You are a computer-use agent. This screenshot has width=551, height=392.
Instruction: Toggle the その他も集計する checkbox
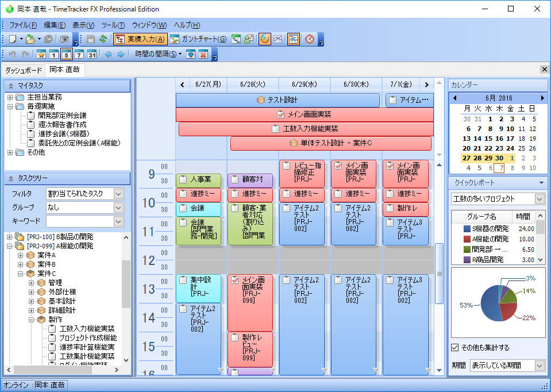pyautogui.click(x=455, y=348)
